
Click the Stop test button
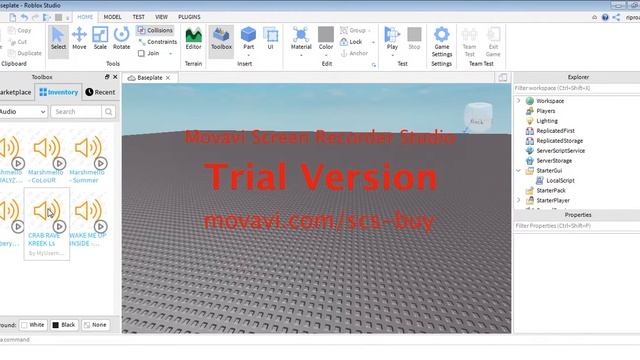pyautogui.click(x=414, y=39)
